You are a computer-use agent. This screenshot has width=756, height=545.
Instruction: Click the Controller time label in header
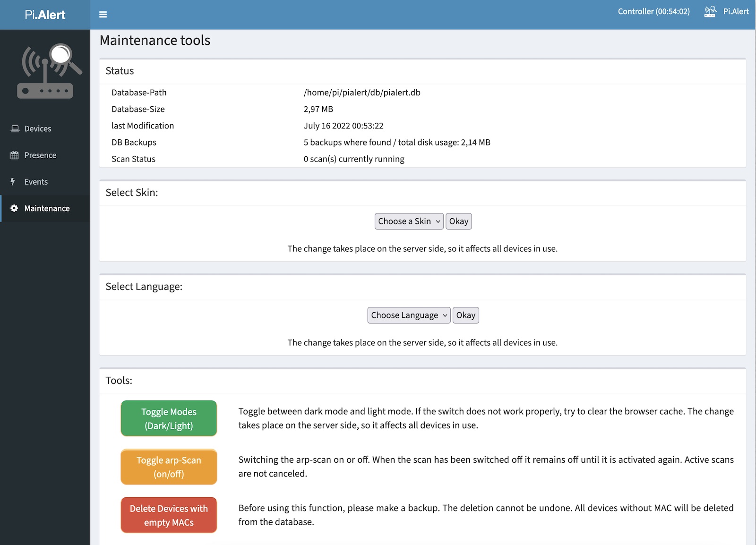(x=653, y=11)
